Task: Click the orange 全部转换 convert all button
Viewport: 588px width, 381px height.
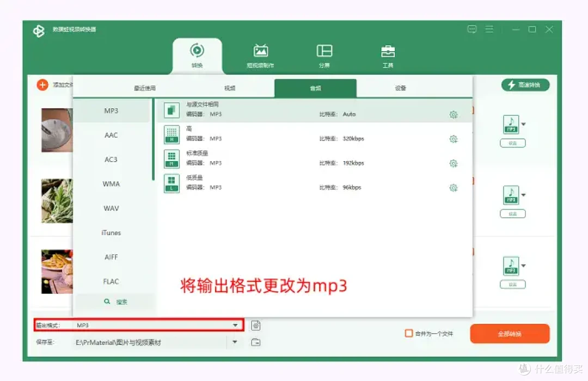Action: [x=510, y=333]
